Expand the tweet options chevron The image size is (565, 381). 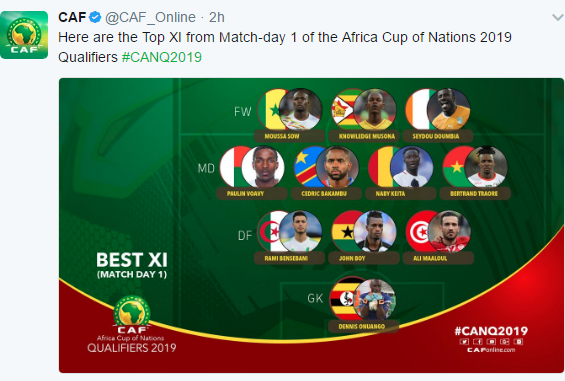(557, 17)
